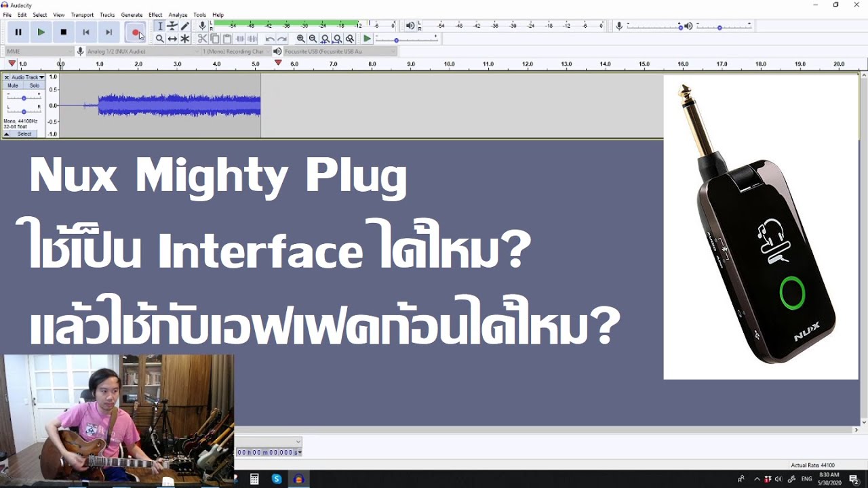Click the timeline ruler at 10.0 seconds

click(449, 64)
